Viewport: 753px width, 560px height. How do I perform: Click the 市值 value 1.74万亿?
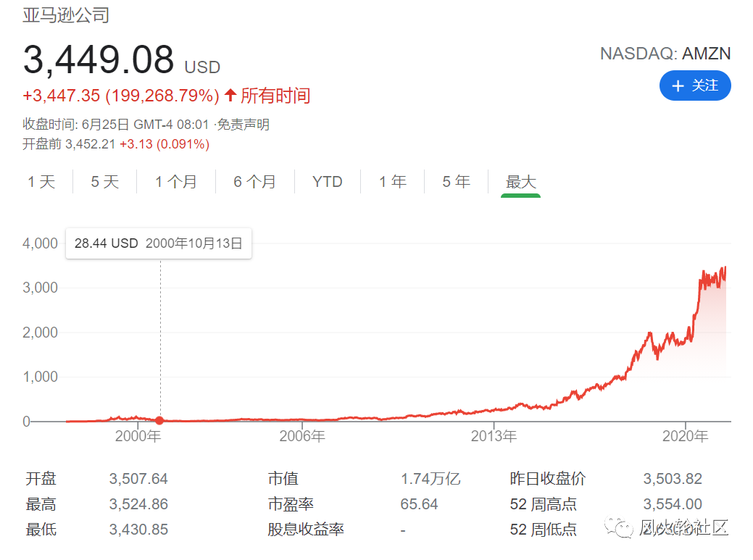(x=430, y=478)
